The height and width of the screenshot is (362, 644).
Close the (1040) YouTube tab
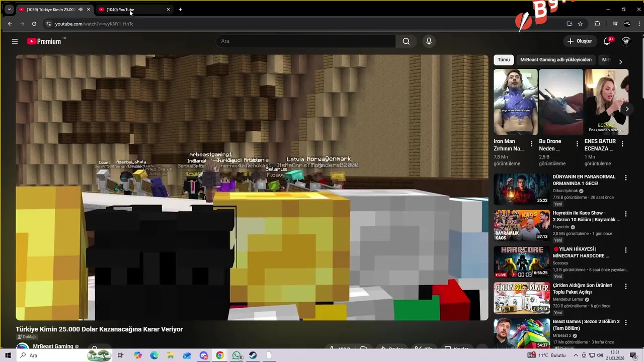(168, 9)
